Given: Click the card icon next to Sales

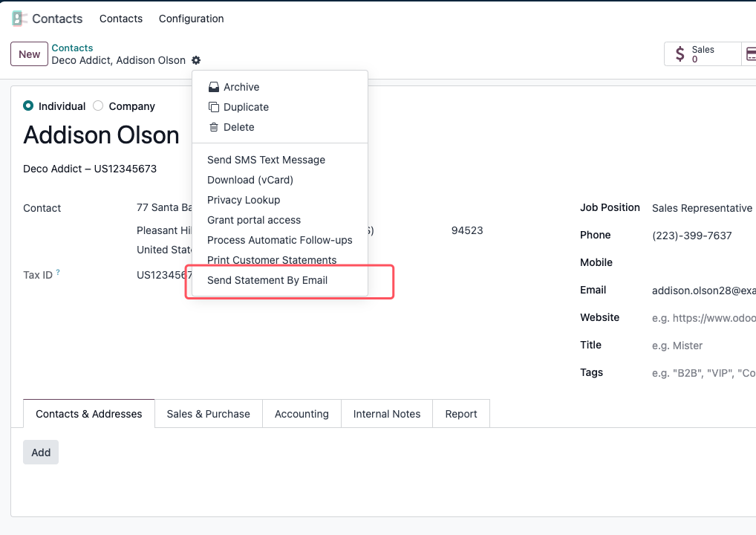Looking at the screenshot, I should click(x=751, y=53).
